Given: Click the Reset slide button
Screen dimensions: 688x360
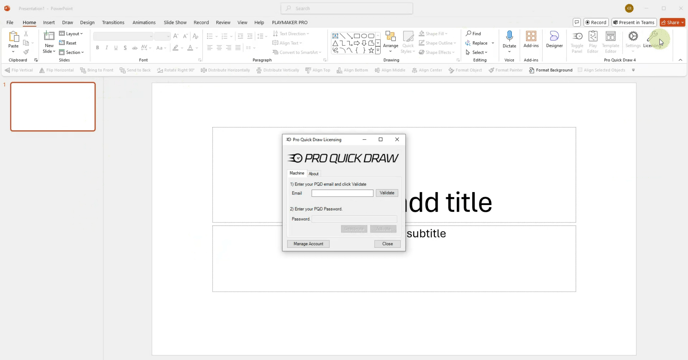Looking at the screenshot, I should [x=68, y=43].
